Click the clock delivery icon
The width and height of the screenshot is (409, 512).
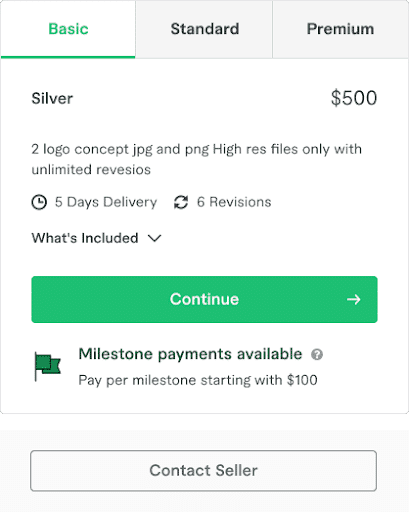point(39,202)
